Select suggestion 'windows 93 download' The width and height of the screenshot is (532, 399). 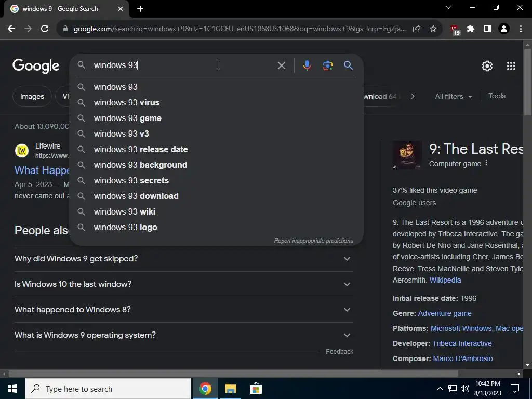pyautogui.click(x=217, y=196)
